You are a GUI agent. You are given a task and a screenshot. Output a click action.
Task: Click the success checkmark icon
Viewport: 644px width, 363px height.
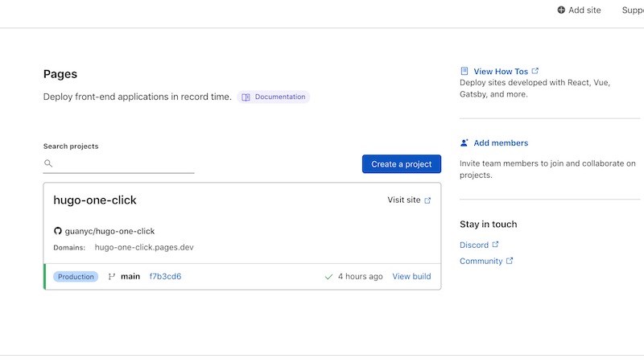pos(328,277)
